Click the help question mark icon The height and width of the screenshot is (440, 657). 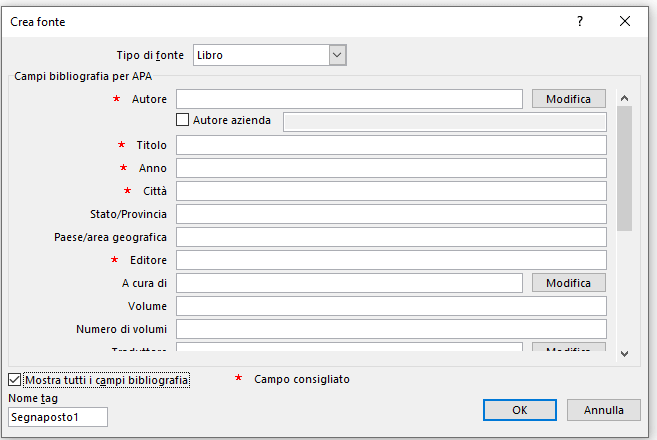coord(579,21)
